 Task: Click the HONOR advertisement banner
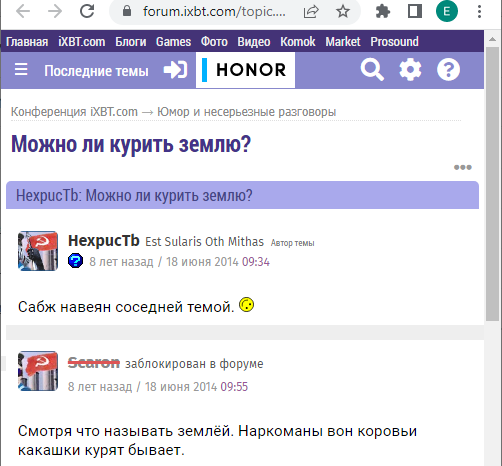245,70
